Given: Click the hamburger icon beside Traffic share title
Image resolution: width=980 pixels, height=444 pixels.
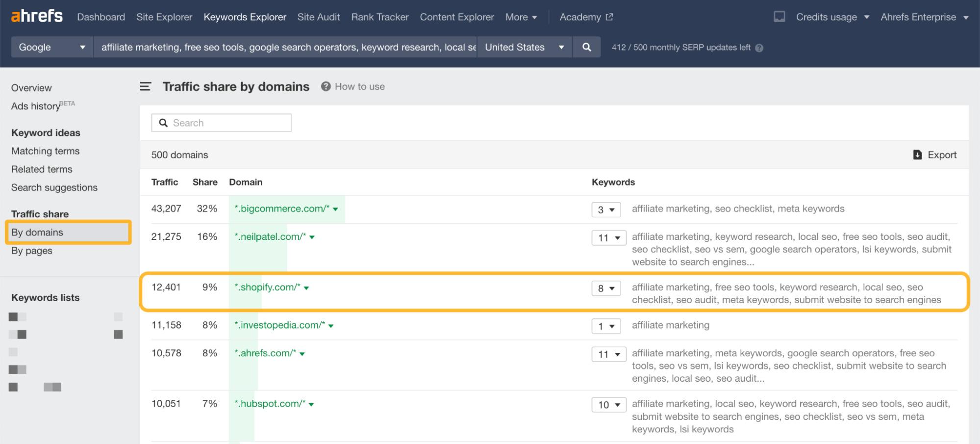Looking at the screenshot, I should click(145, 86).
